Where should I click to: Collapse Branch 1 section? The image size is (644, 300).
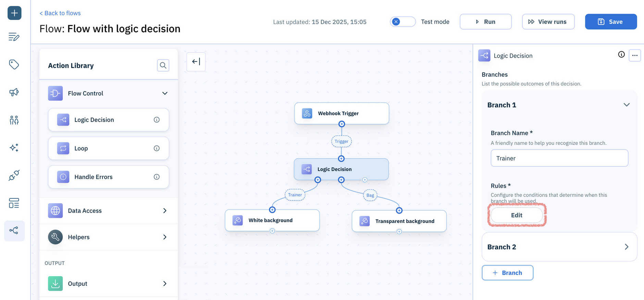[x=626, y=105]
